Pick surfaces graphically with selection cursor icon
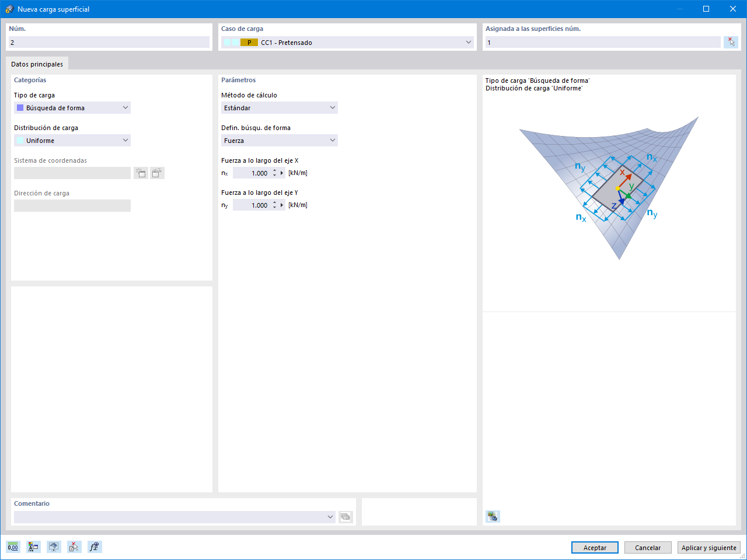 tap(731, 42)
